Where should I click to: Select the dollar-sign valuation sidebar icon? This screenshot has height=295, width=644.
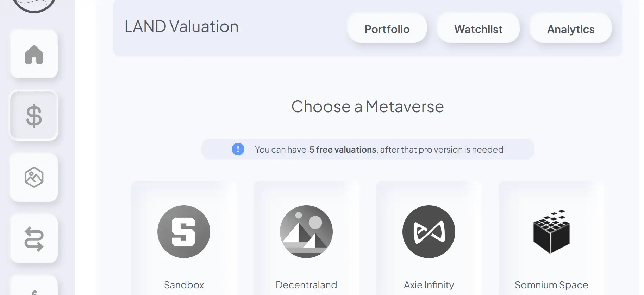34,116
